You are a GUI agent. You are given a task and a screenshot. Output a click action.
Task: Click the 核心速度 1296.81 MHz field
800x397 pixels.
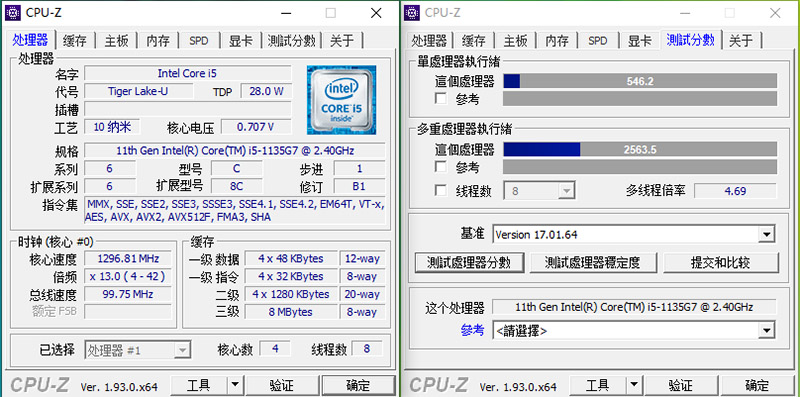click(128, 259)
